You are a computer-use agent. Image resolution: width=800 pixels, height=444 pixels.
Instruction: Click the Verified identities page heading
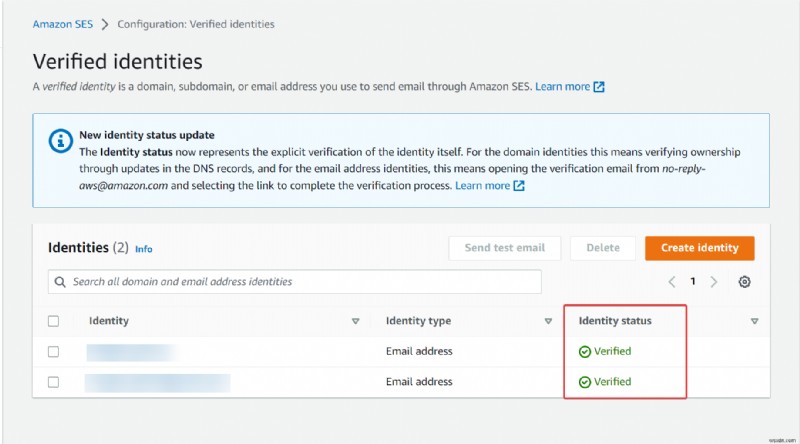click(x=118, y=62)
